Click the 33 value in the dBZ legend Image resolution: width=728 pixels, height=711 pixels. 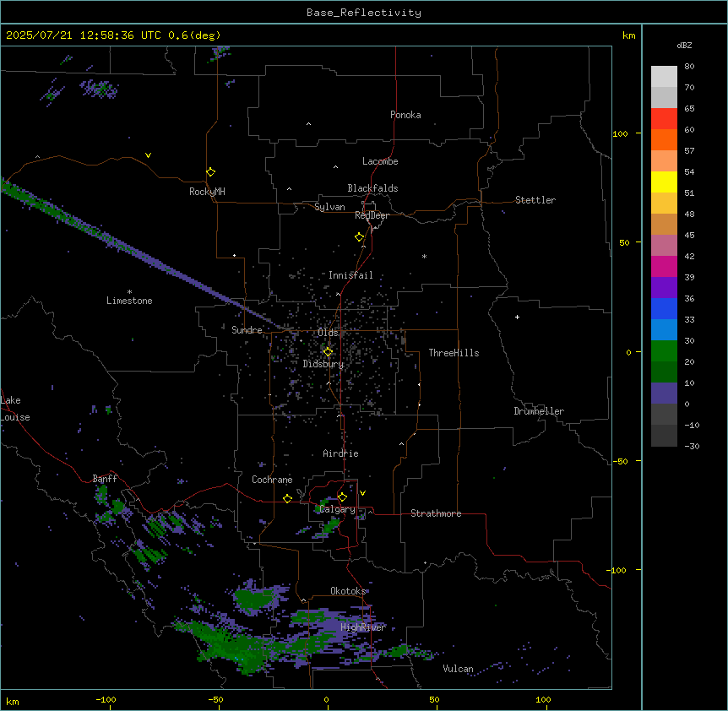point(689,319)
